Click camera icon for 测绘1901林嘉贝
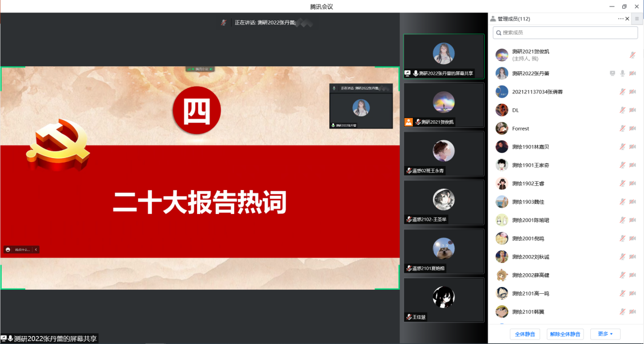The image size is (644, 344). [632, 147]
